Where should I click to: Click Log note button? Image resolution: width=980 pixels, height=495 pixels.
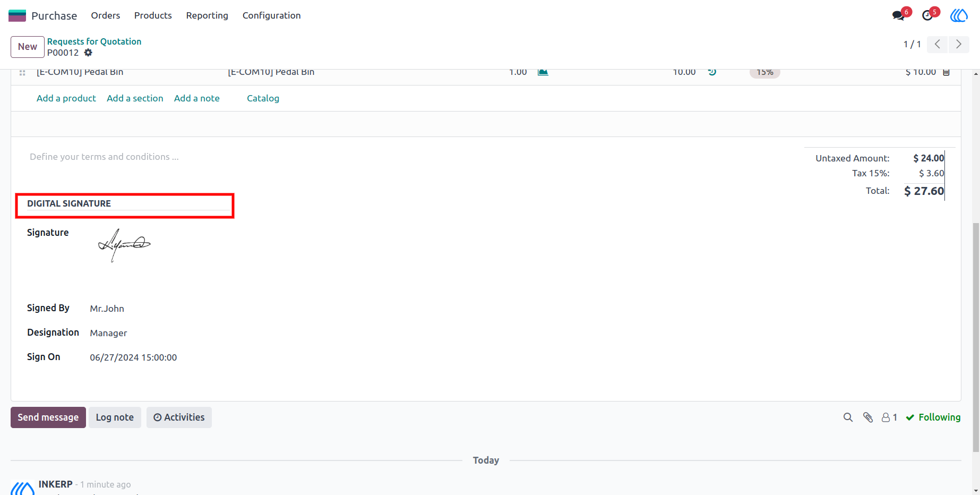[x=115, y=417]
